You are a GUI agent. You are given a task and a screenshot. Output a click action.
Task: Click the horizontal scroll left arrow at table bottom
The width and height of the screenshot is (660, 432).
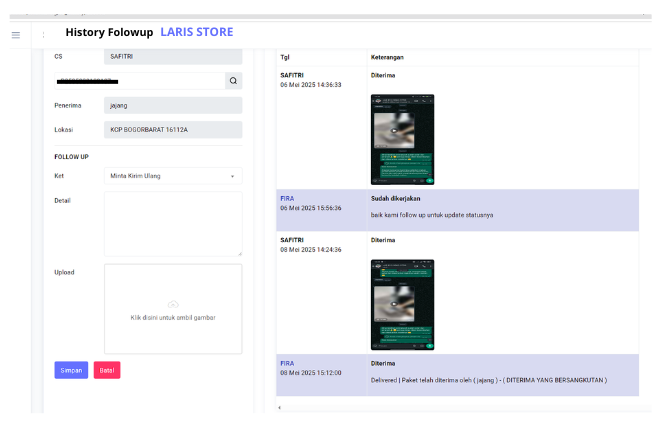tap(279, 407)
